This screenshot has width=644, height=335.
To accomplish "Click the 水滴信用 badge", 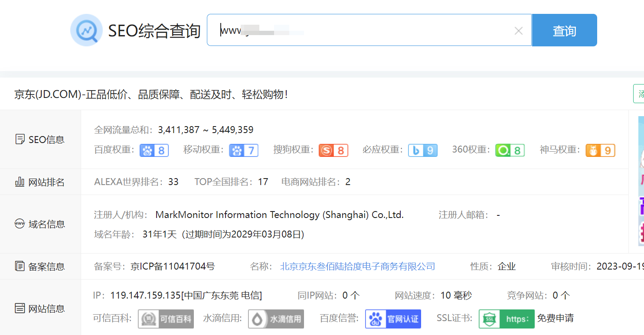I will [x=276, y=319].
